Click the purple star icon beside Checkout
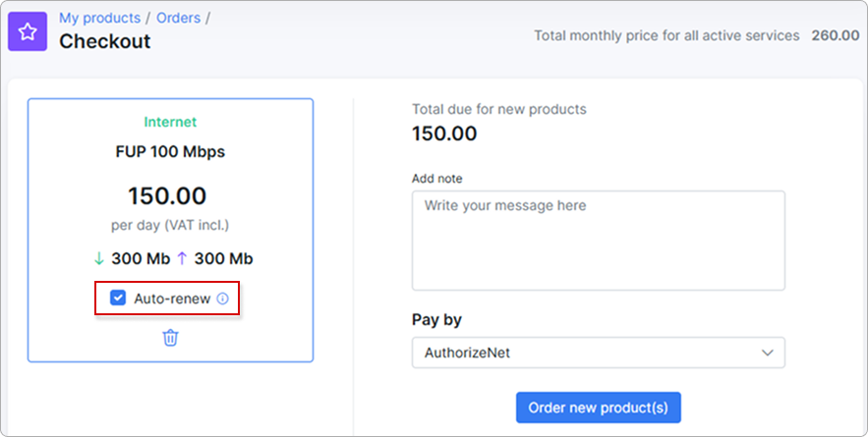The image size is (868, 437). coord(28,31)
